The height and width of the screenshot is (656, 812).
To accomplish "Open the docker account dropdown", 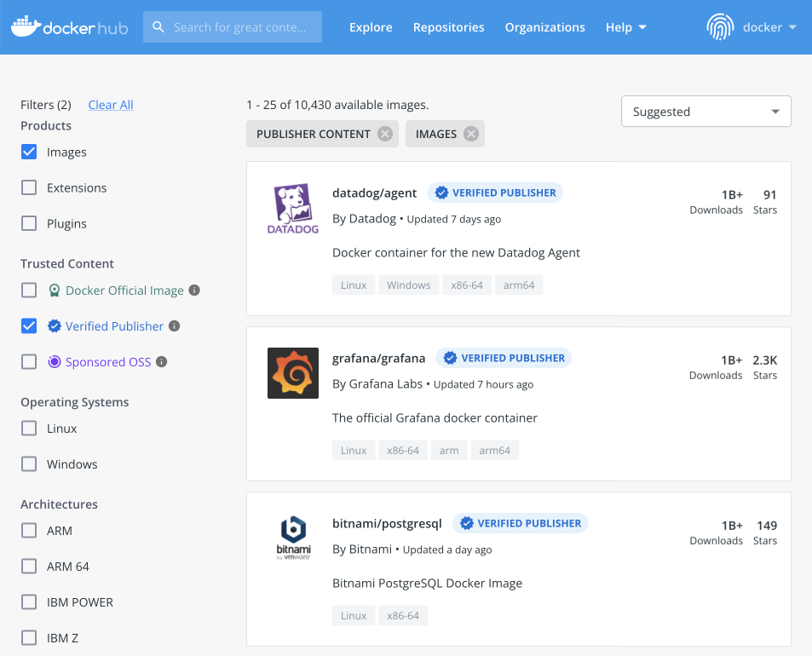I will click(769, 27).
